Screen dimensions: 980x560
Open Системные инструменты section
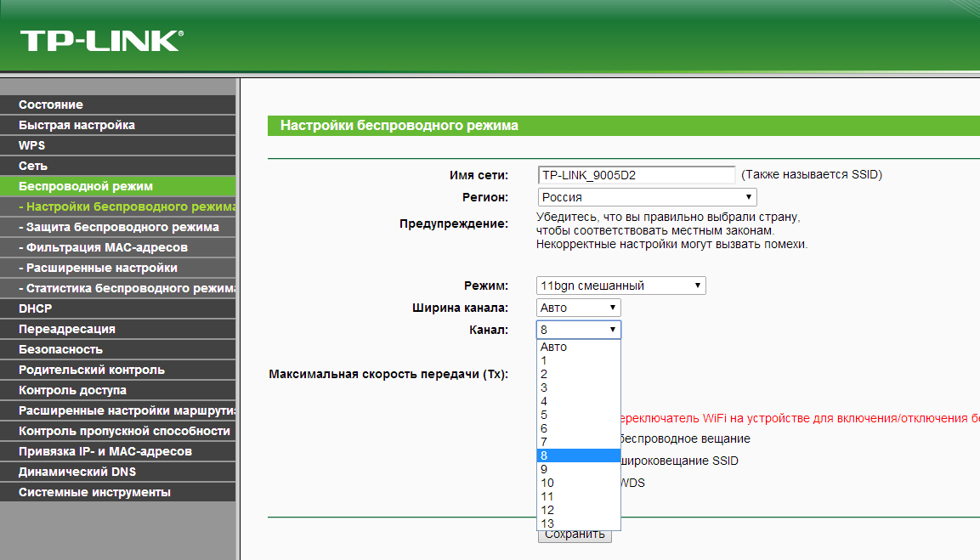click(x=117, y=493)
